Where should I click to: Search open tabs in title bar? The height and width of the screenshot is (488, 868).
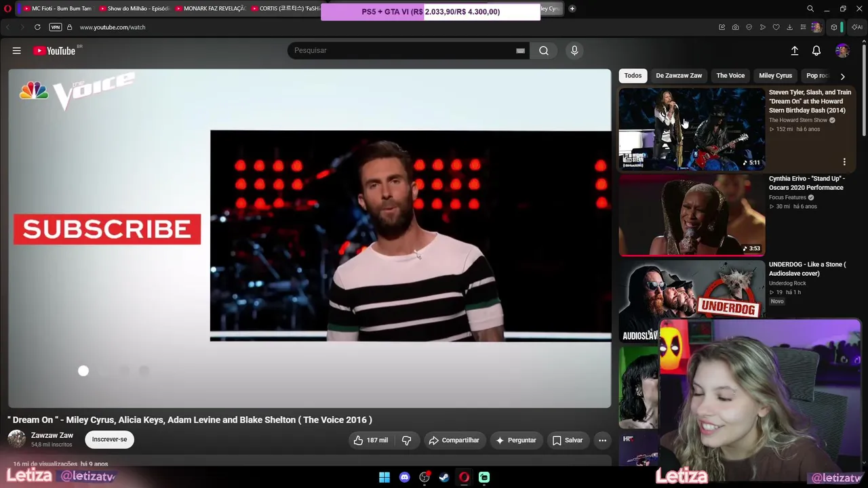coord(810,9)
